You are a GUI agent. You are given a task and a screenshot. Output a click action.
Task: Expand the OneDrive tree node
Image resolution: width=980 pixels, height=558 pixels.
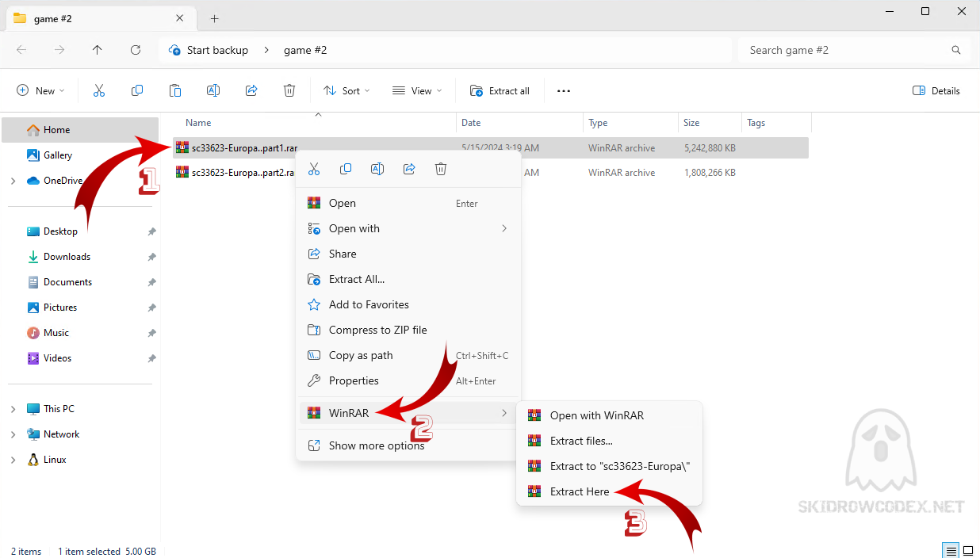click(13, 181)
